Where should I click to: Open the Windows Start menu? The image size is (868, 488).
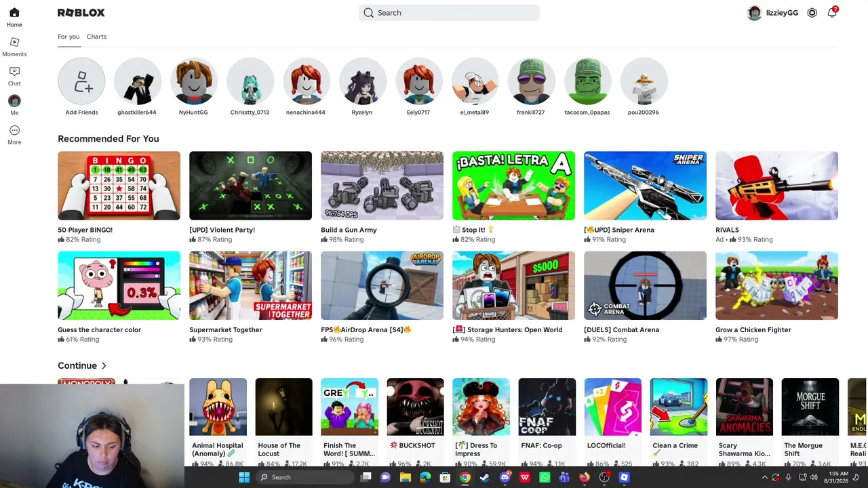(x=244, y=477)
